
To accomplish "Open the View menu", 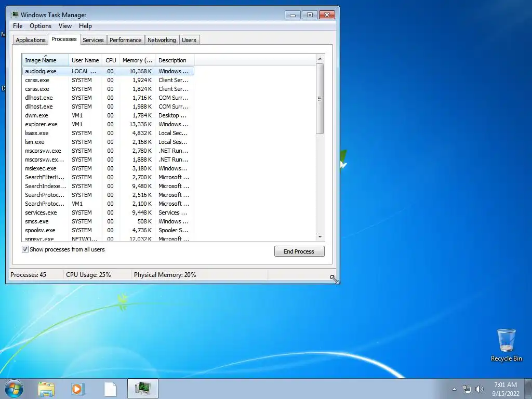I will [65, 26].
